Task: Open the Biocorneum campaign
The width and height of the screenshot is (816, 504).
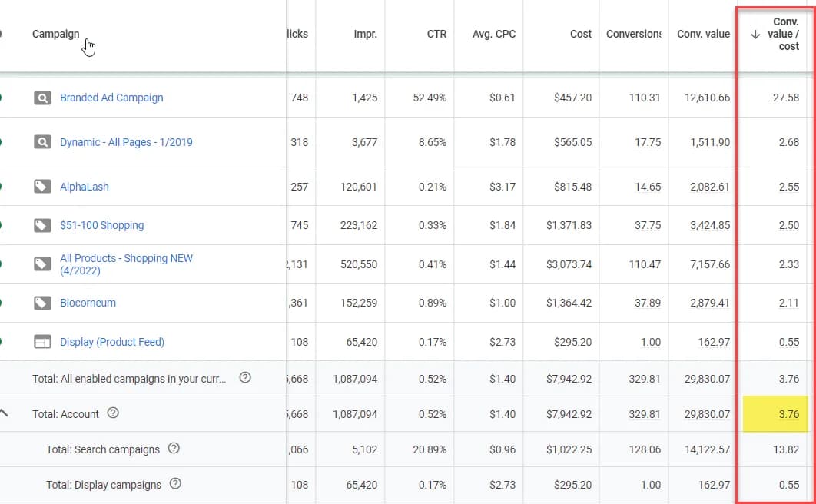Action: tap(88, 303)
